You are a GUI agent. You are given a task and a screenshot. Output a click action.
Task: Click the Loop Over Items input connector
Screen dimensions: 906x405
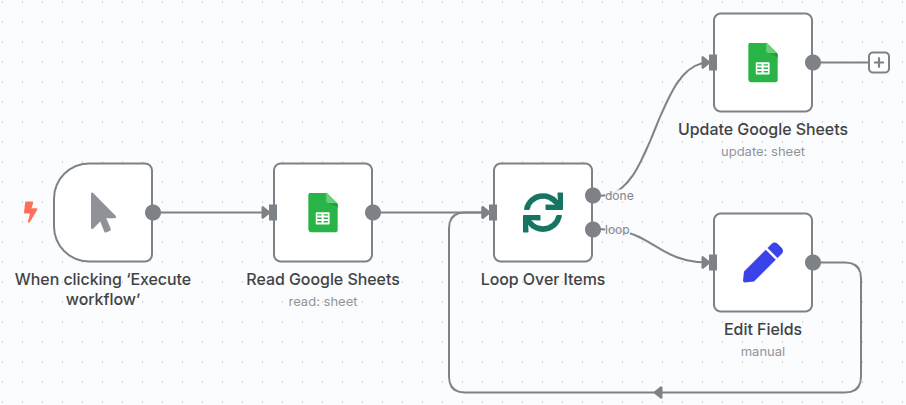point(490,212)
